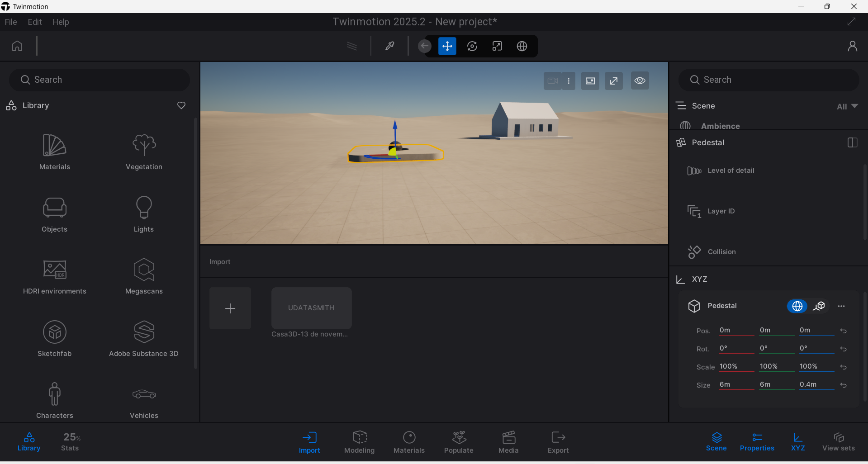Screen dimensions: 868x464
Task: Activate the material picker eyedropper
Action: tap(389, 46)
